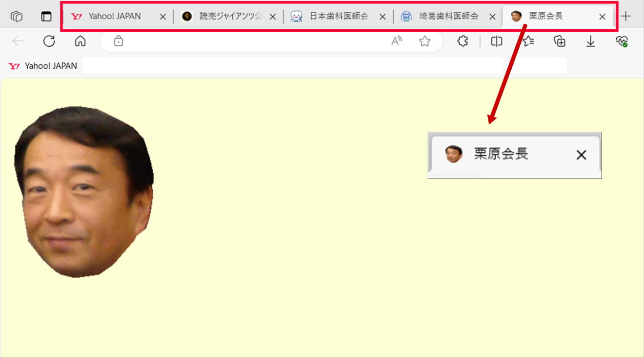View site information via lock icon
This screenshot has width=644, height=358.
[118, 42]
